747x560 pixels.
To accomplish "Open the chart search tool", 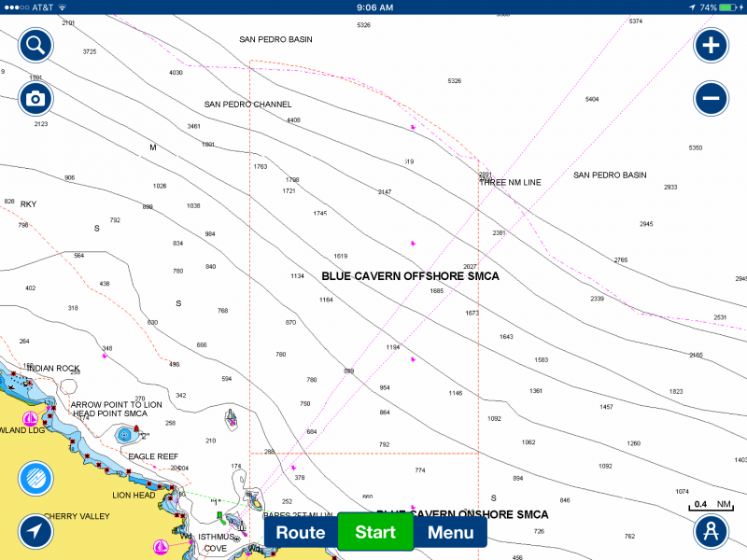I will [x=35, y=44].
